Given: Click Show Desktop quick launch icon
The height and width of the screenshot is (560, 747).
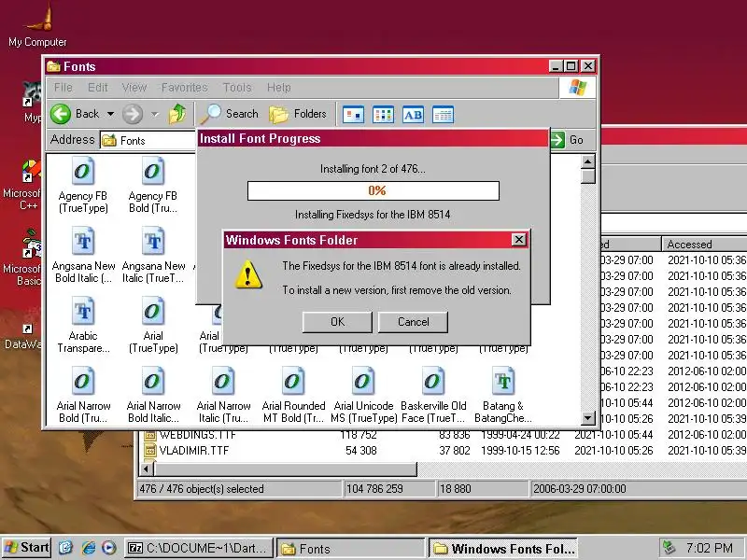Looking at the screenshot, I should click(66, 548).
